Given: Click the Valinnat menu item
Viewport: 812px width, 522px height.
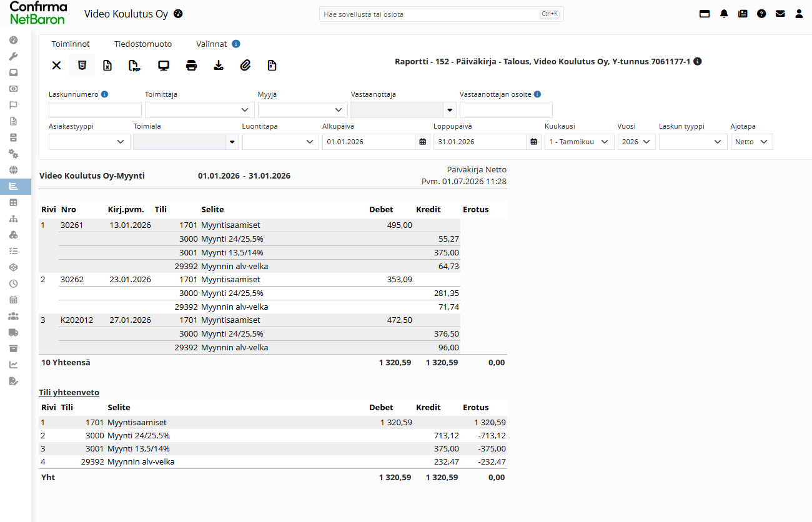Looking at the screenshot, I should point(212,44).
